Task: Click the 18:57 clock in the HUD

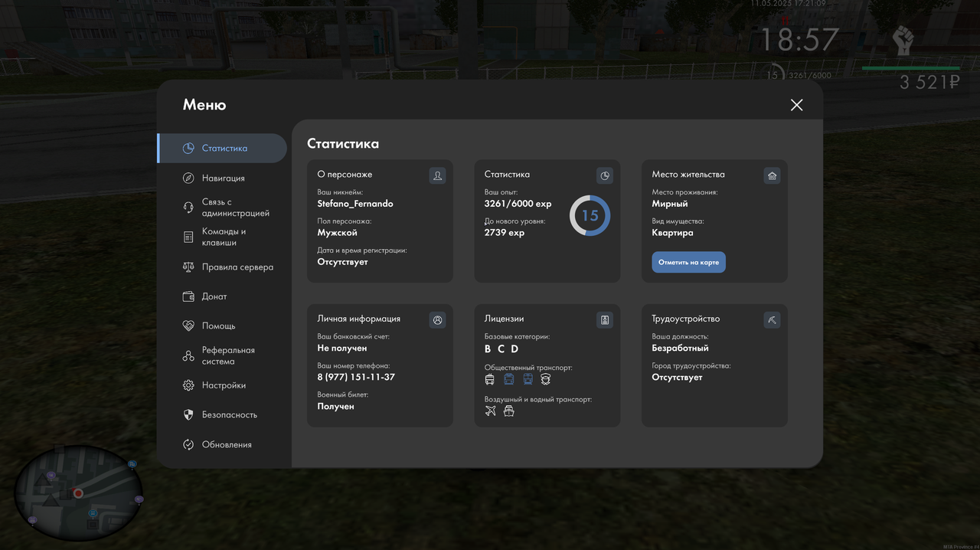Action: point(799,40)
